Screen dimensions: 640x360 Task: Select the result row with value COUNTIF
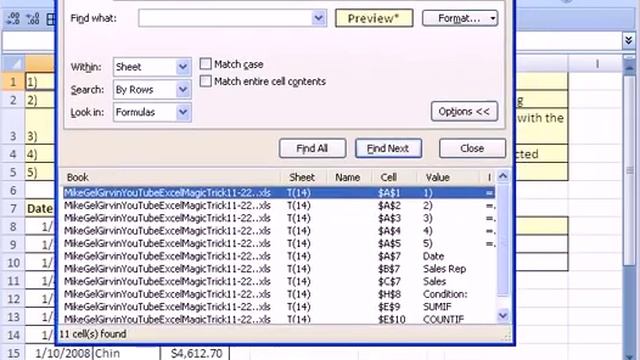click(279, 319)
